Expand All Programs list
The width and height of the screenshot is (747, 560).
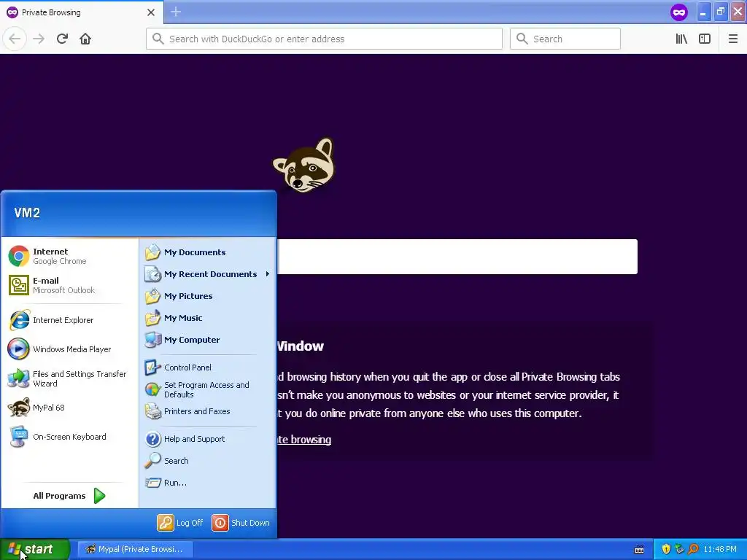69,496
